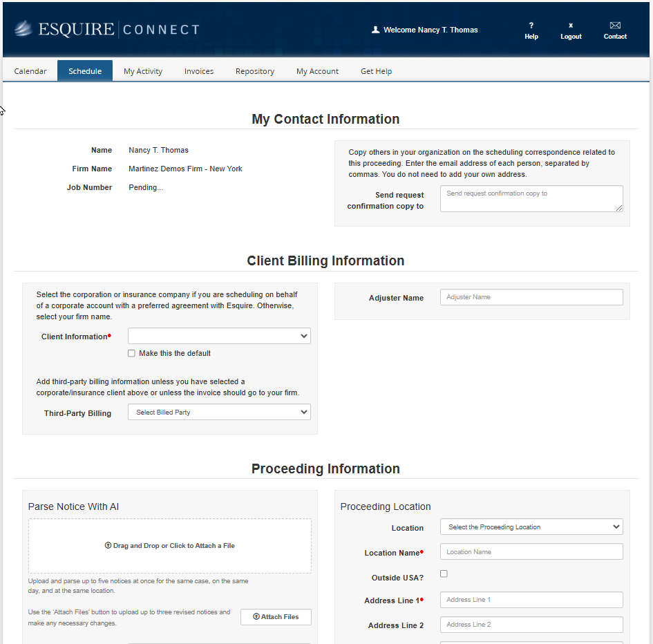Open the Invoices tab
This screenshot has width=653, height=644.
coord(199,71)
